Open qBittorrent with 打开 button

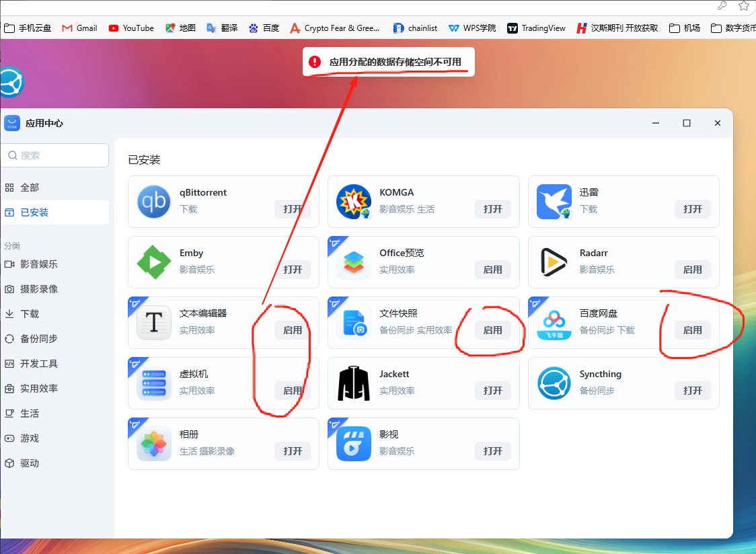pos(293,209)
